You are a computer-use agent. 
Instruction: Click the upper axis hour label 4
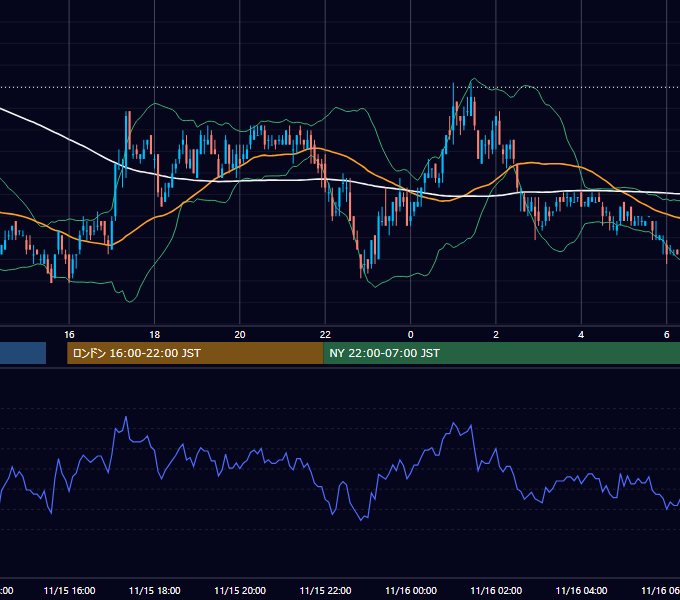tap(581, 335)
